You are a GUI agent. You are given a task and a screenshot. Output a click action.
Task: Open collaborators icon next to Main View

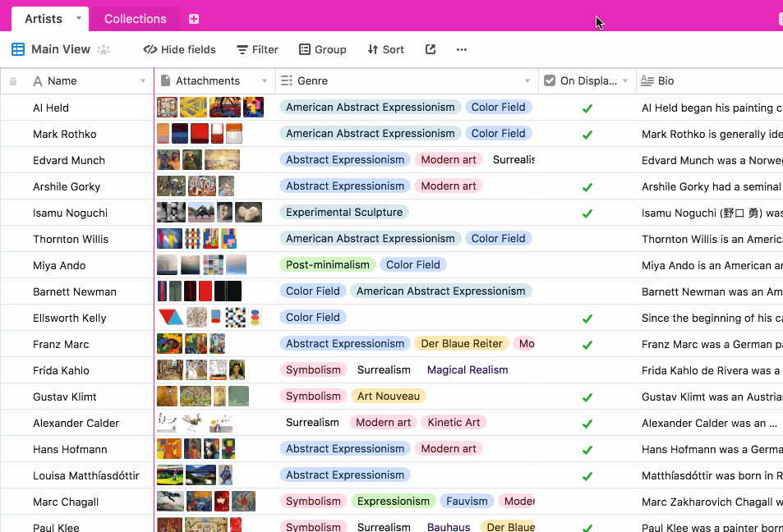coord(104,49)
